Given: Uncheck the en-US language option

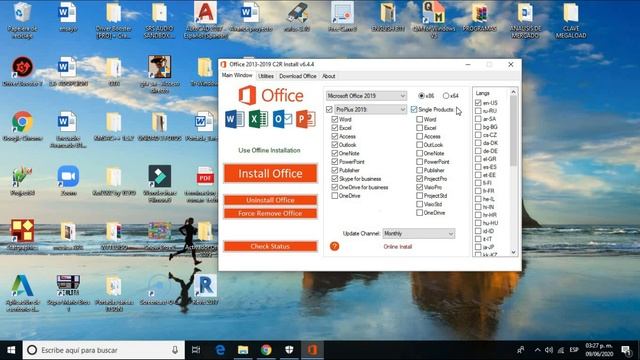Looking at the screenshot, I should coord(478,103).
